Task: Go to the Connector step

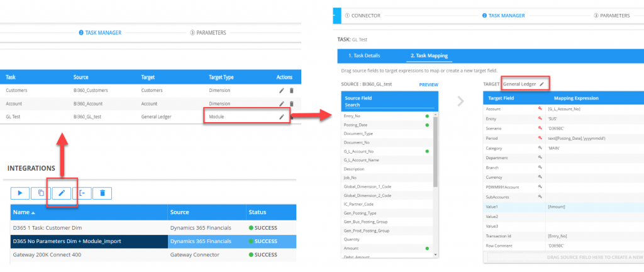Action: pos(364,15)
